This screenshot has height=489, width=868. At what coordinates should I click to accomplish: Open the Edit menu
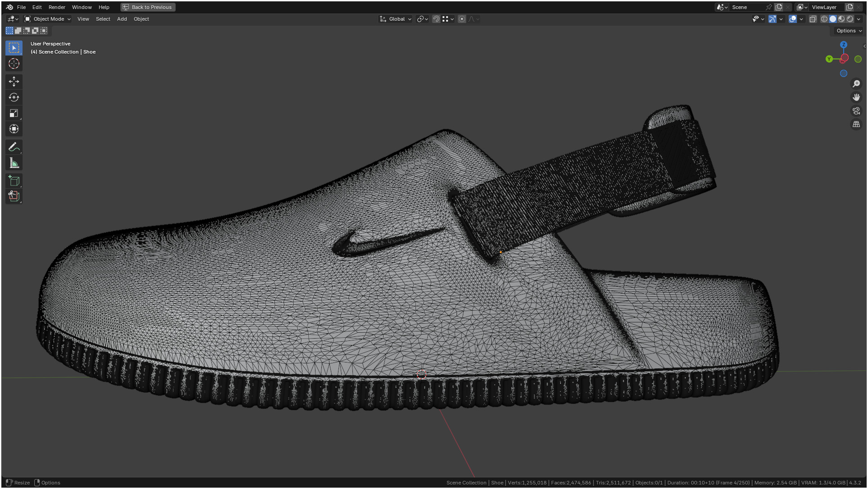[x=37, y=7]
